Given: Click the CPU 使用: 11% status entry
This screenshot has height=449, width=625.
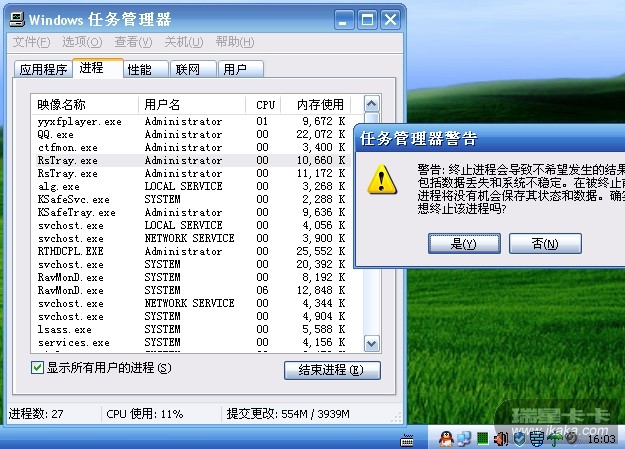Looking at the screenshot, I should click(x=145, y=414).
